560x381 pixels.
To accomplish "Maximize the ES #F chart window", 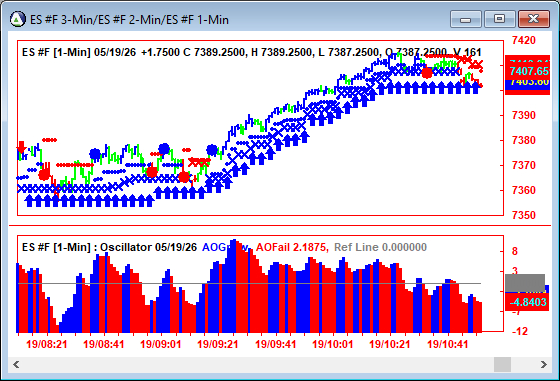I will (x=499, y=19).
